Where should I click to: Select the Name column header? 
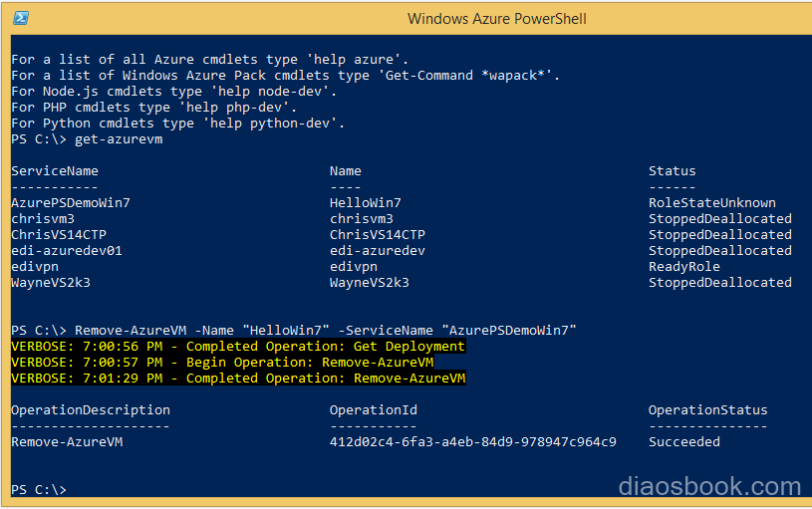coord(346,171)
